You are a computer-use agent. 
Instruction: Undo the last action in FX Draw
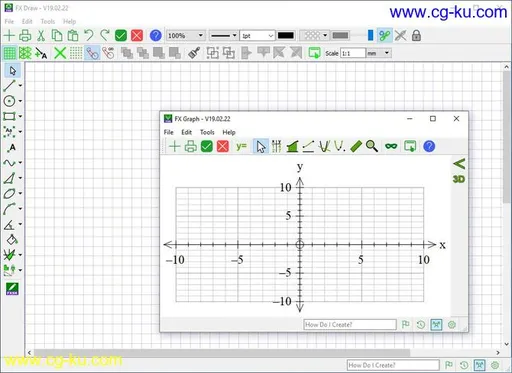89,35
